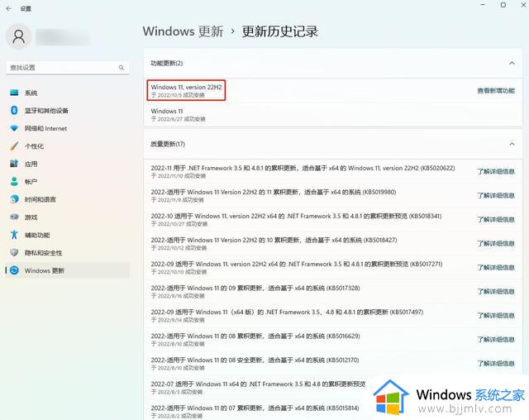This screenshot has height=420, width=529.
Task: Select the KB5017497 .NET Framework update row
Action: [333, 316]
